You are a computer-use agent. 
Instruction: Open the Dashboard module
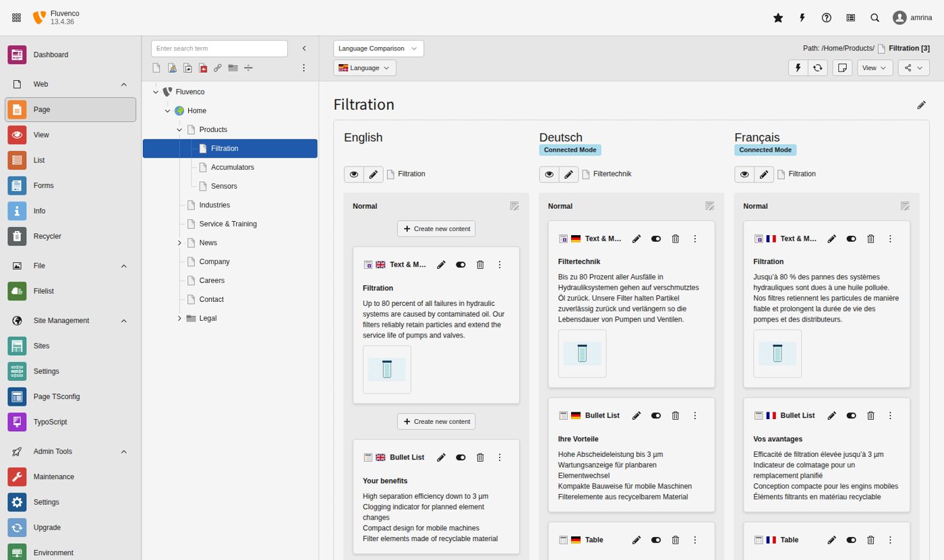[x=71, y=55]
